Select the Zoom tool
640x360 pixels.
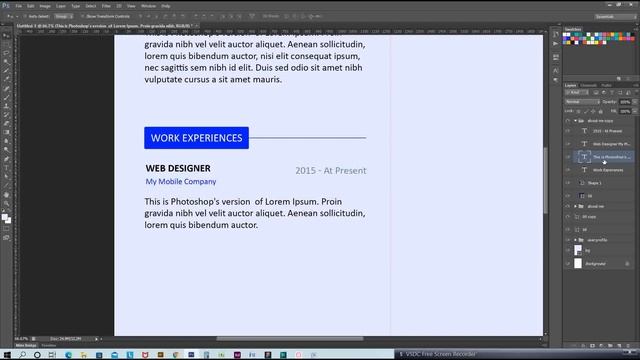tap(6, 203)
